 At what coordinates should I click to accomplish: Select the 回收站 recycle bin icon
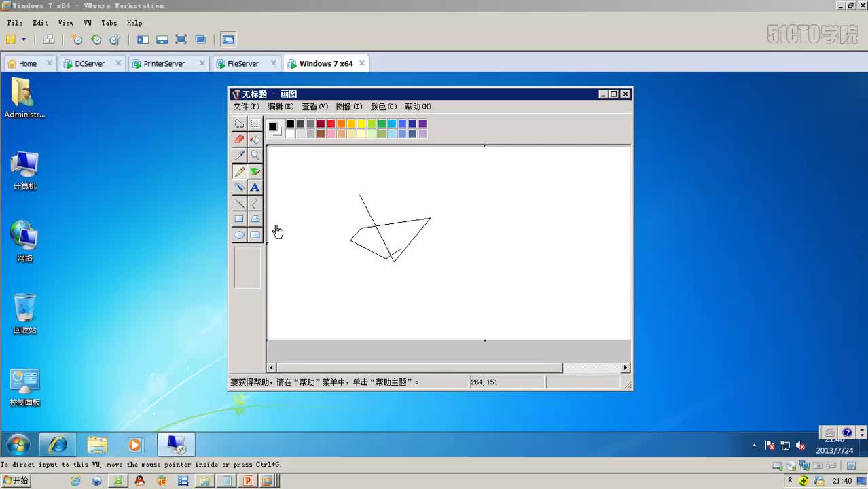pyautogui.click(x=24, y=314)
